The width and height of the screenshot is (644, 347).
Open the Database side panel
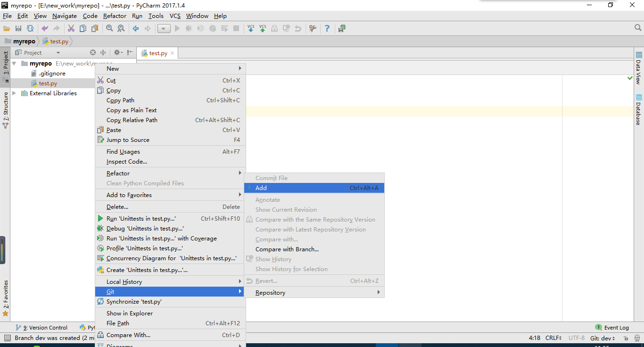pyautogui.click(x=638, y=109)
